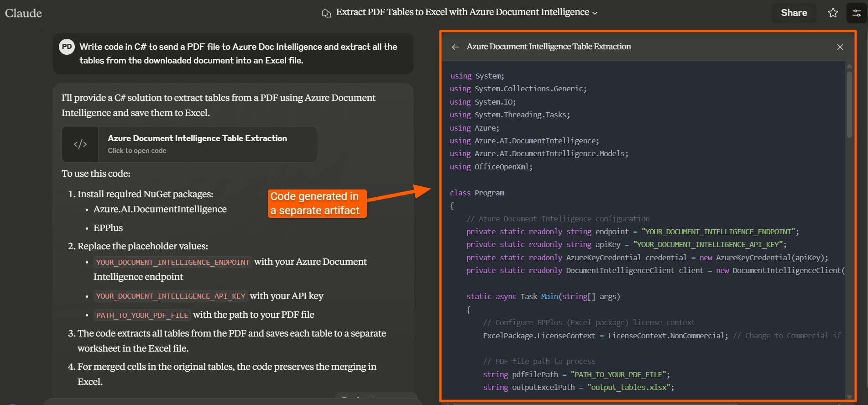Open the chat title dropdown chevron
This screenshot has height=405, width=868.
[595, 13]
